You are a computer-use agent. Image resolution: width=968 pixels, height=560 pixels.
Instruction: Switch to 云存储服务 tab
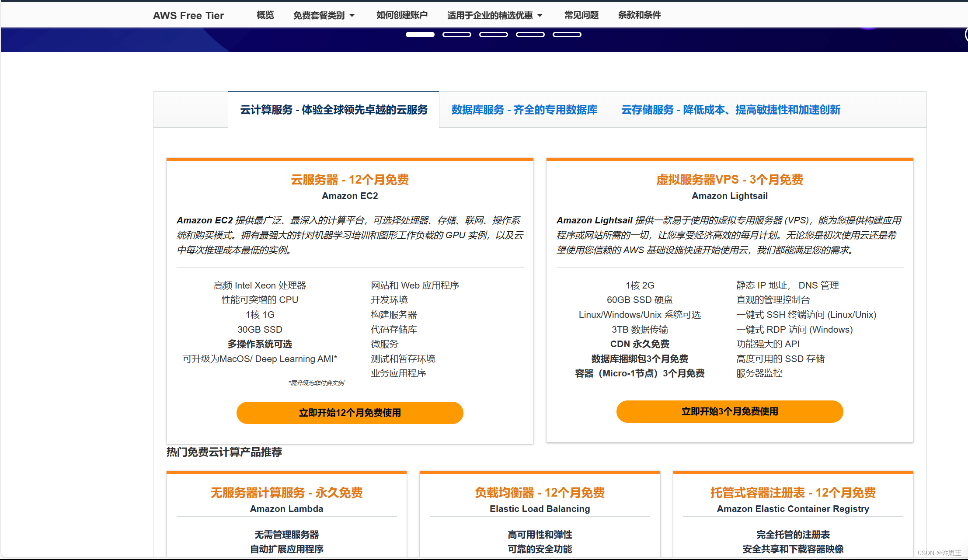(731, 110)
